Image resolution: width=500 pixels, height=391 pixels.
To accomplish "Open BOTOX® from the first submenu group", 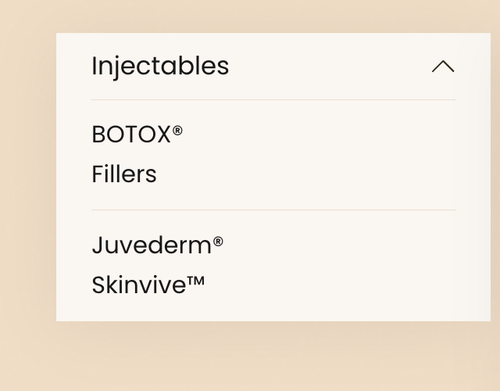I will coord(137,134).
